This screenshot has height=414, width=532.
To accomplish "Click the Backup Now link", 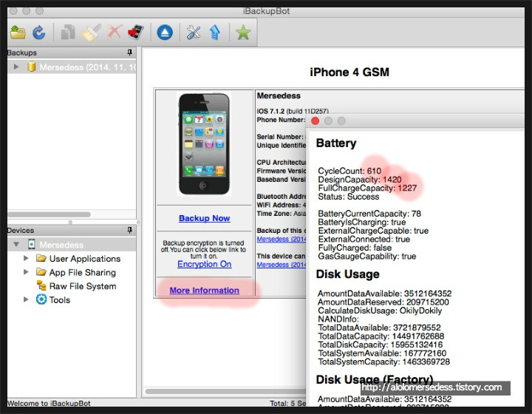I will pos(205,218).
